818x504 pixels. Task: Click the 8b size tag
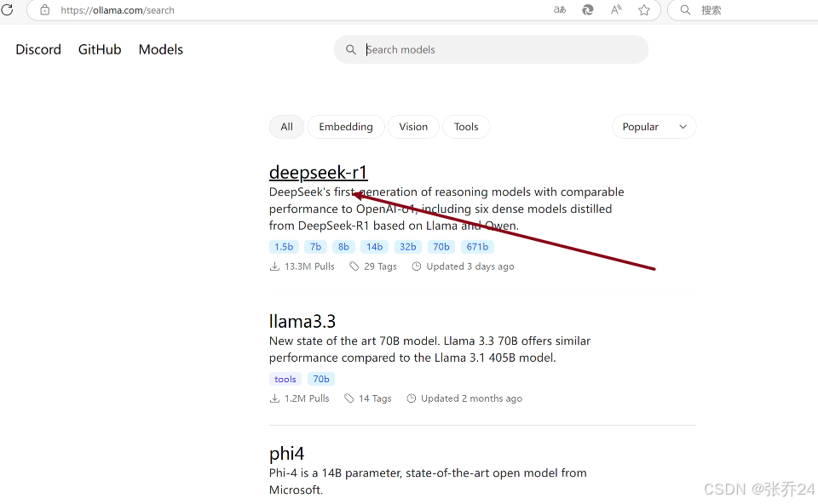[343, 247]
